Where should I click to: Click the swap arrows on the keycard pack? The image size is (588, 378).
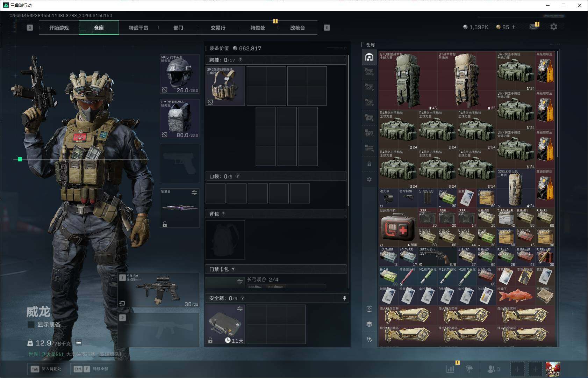coord(240,281)
